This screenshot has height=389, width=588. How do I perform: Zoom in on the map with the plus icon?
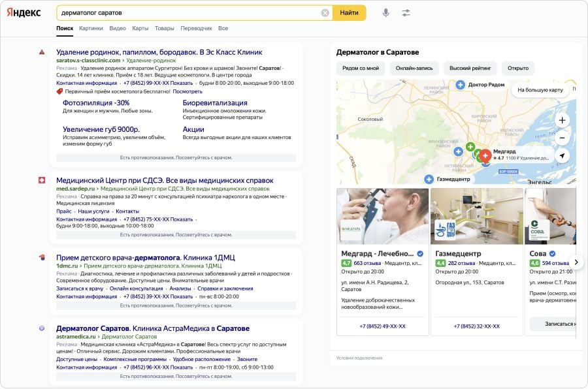click(x=561, y=121)
